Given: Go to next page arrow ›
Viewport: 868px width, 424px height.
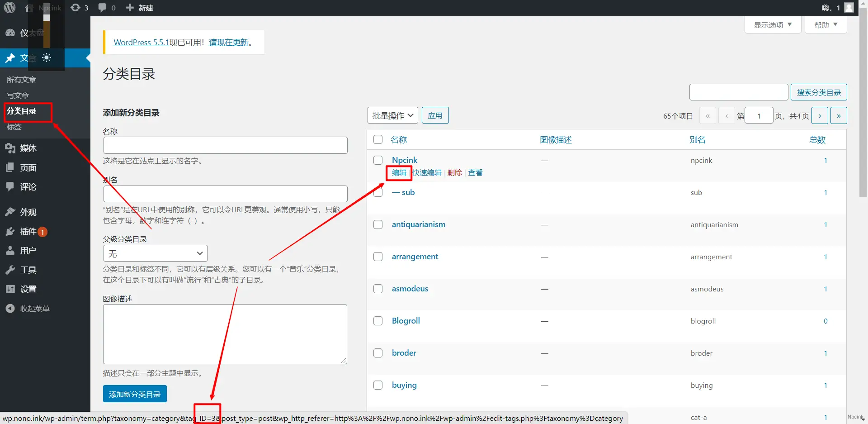Looking at the screenshot, I should click(820, 115).
